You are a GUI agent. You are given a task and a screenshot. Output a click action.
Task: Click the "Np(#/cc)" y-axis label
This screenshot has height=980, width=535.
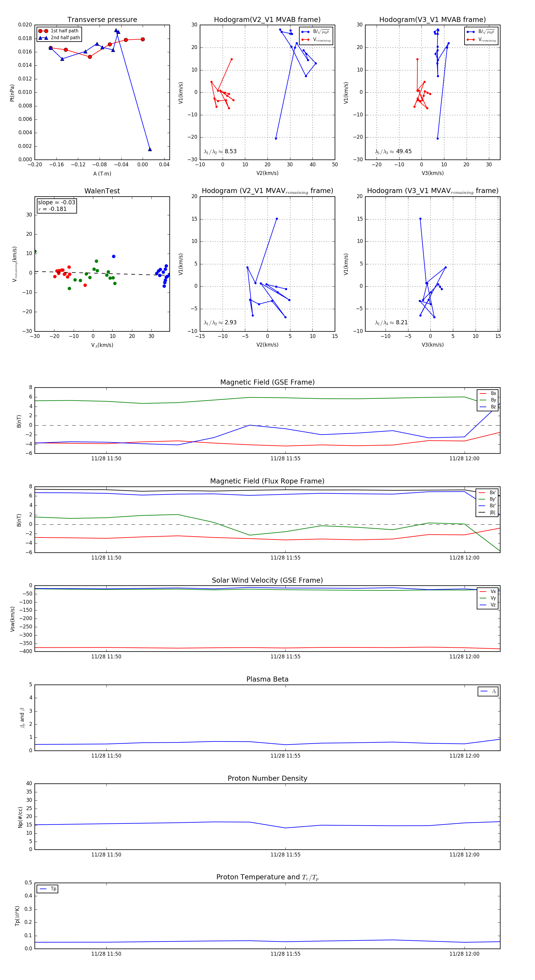(20, 817)
